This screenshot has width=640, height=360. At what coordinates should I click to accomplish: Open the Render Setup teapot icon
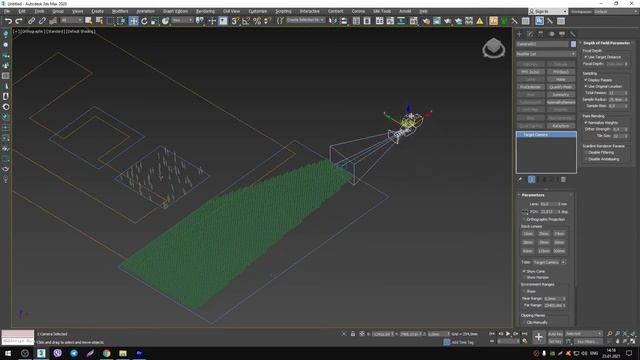tap(426, 20)
